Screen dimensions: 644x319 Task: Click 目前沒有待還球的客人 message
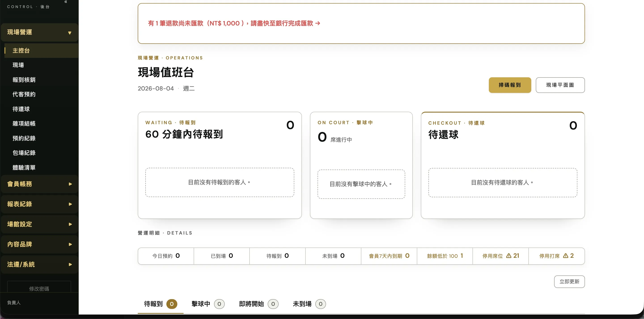click(502, 183)
